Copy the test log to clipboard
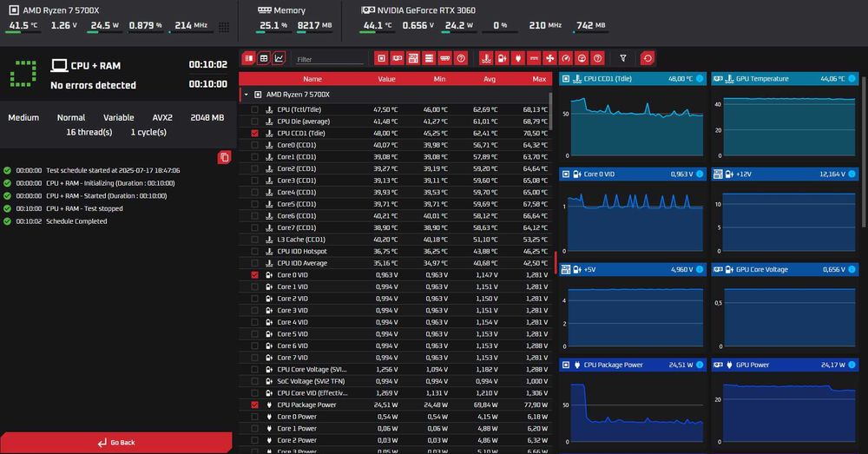 [x=224, y=157]
